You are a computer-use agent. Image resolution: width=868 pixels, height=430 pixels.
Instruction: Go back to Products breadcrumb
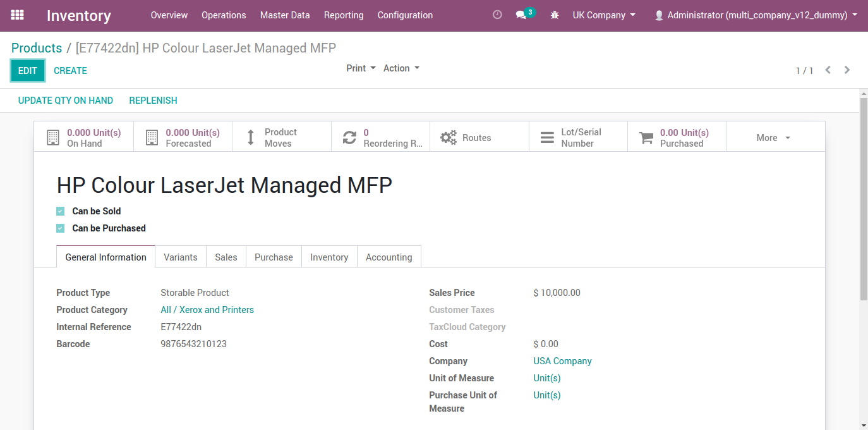click(37, 48)
